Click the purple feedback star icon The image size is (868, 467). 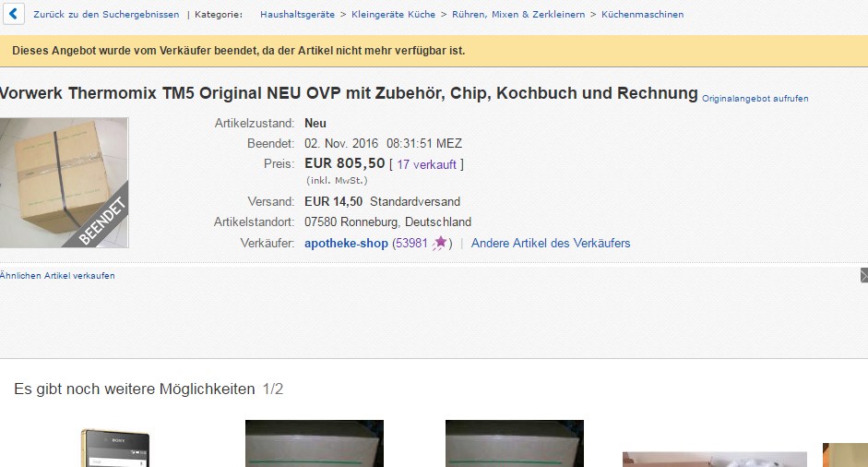(440, 243)
